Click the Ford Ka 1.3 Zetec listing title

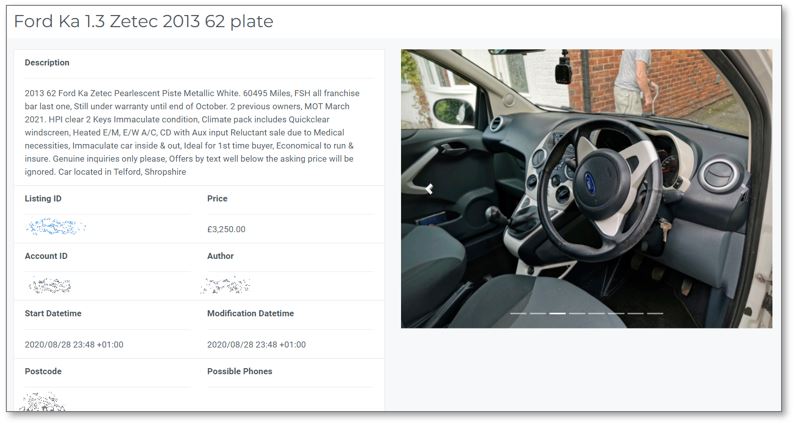pyautogui.click(x=143, y=21)
